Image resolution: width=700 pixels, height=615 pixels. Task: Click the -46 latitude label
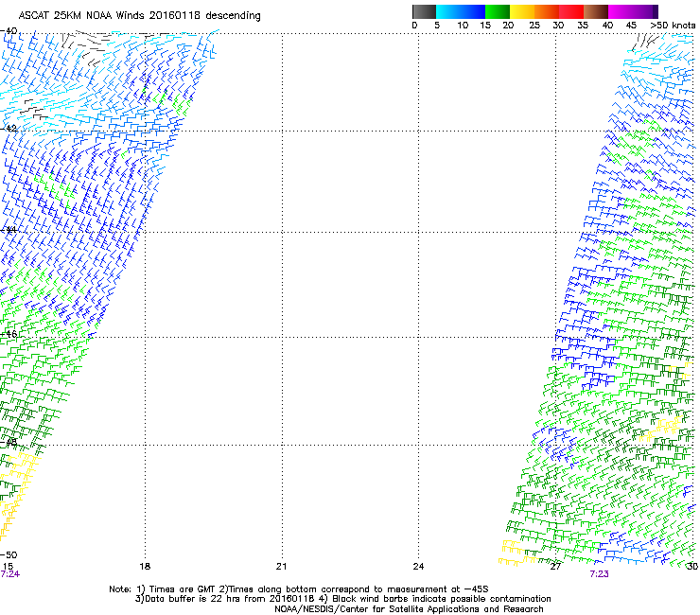(x=9, y=334)
